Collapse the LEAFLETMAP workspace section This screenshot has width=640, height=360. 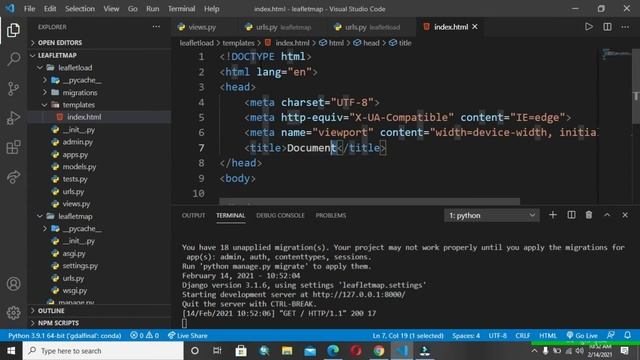coord(99,55)
